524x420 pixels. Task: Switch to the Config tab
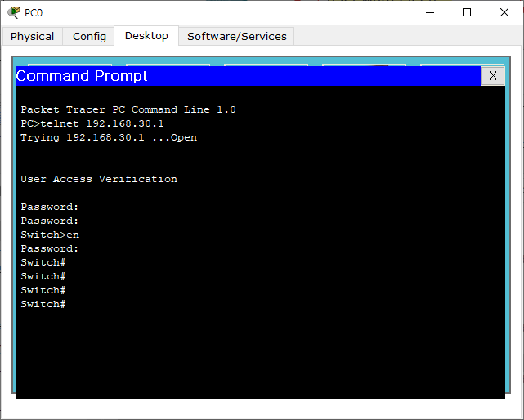tap(89, 36)
